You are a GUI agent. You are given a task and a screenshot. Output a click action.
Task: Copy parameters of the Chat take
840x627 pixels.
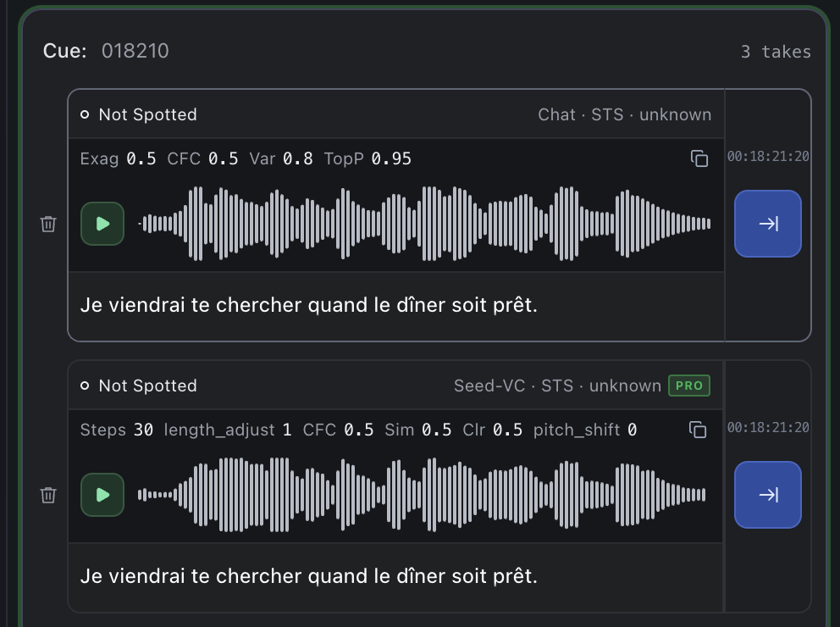[699, 158]
